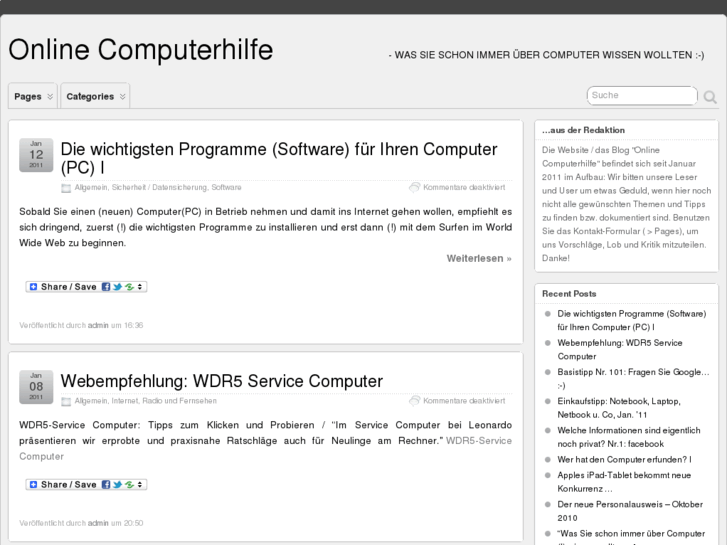This screenshot has height=545, width=727.
Task: Open Share/Save widget under first post
Action: [x=86, y=287]
